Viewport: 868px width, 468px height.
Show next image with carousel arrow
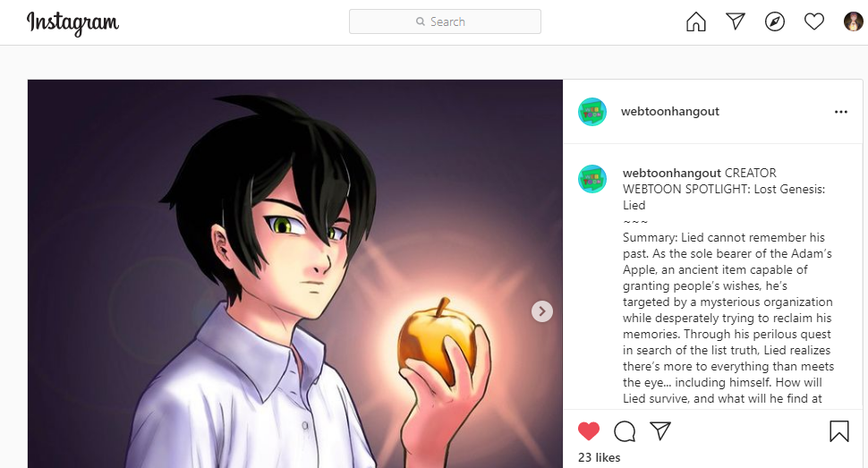pyautogui.click(x=542, y=311)
